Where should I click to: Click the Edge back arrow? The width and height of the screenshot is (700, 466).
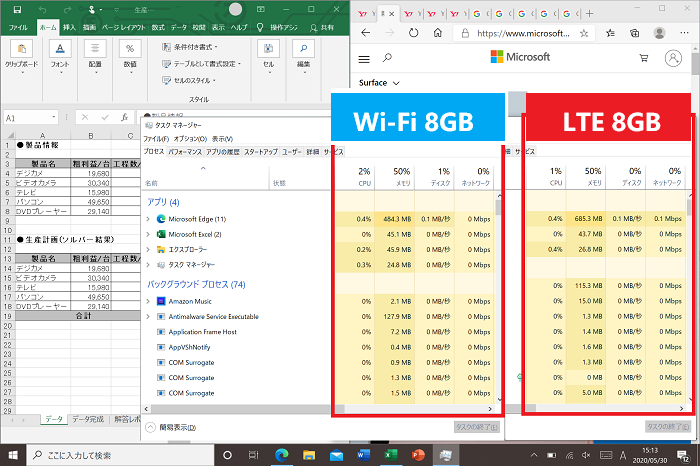click(x=366, y=33)
